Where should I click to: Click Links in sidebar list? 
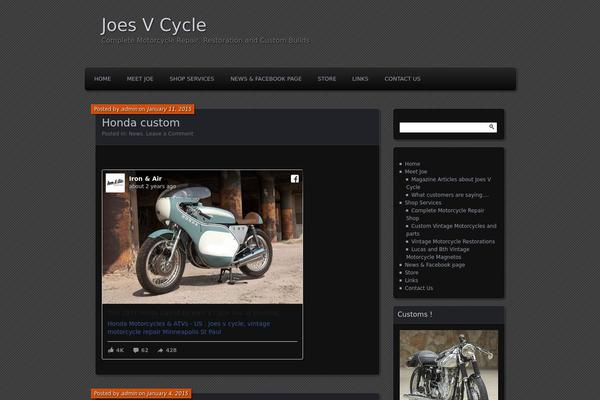coord(411,280)
